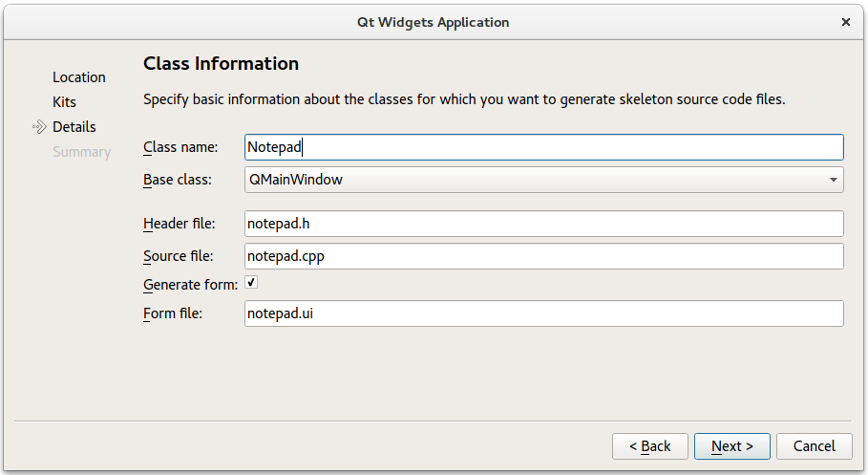Uncheck the Generate form checkbox
Image resolution: width=868 pixels, height=475 pixels.
251,283
